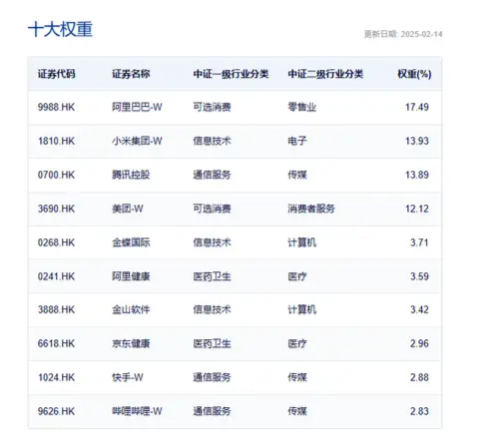Select stock name 哔哩哔哩-W
Screen dimensions: 479x448
point(137,411)
